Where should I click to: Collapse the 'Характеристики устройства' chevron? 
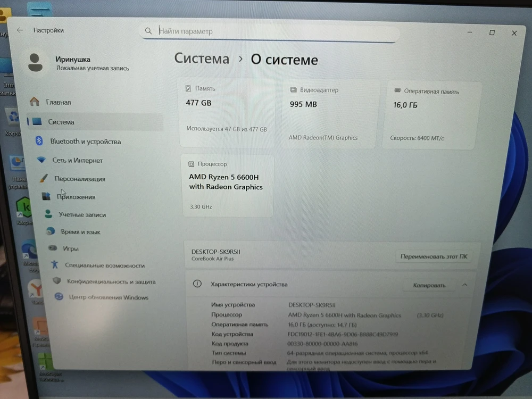pos(464,285)
